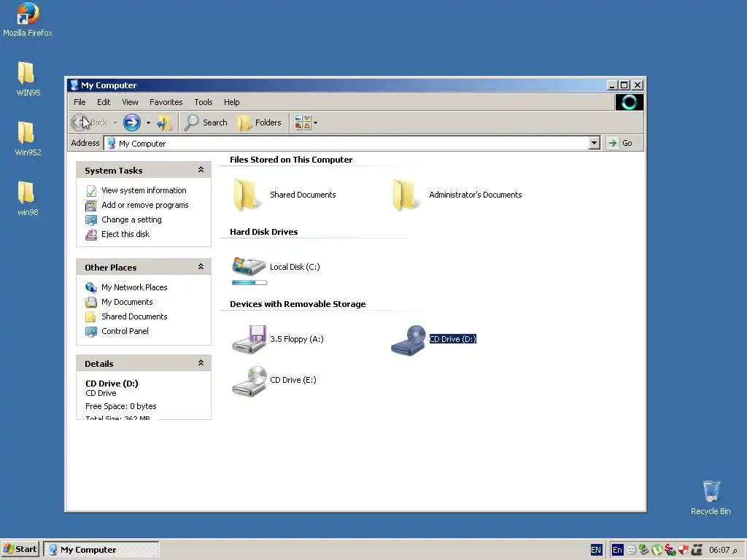
Task: Click View system information
Action: 144,190
